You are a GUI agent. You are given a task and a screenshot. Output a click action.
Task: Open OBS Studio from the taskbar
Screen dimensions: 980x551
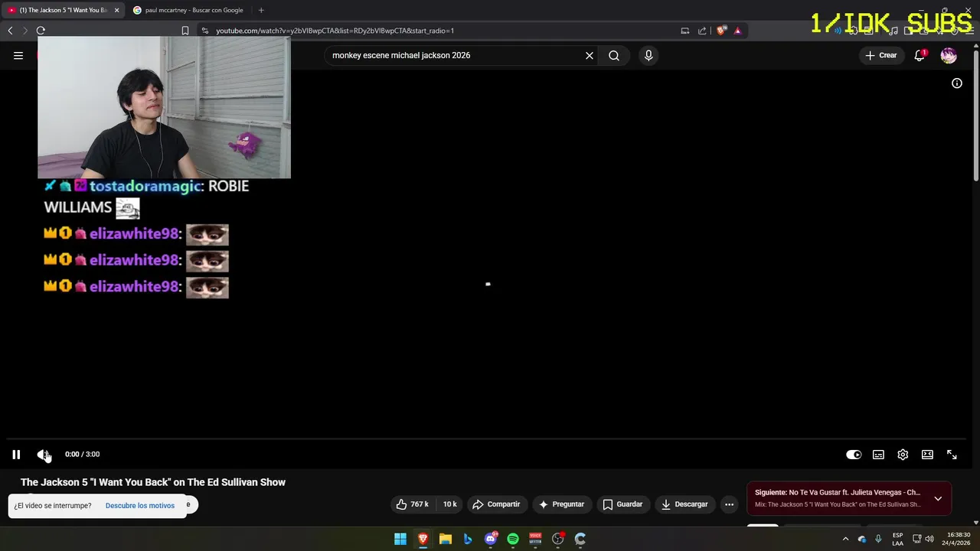point(558,539)
